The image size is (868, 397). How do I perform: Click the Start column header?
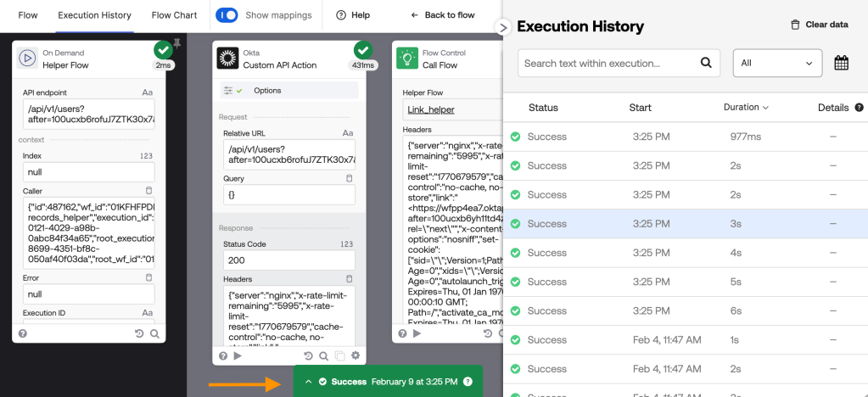[x=640, y=108]
